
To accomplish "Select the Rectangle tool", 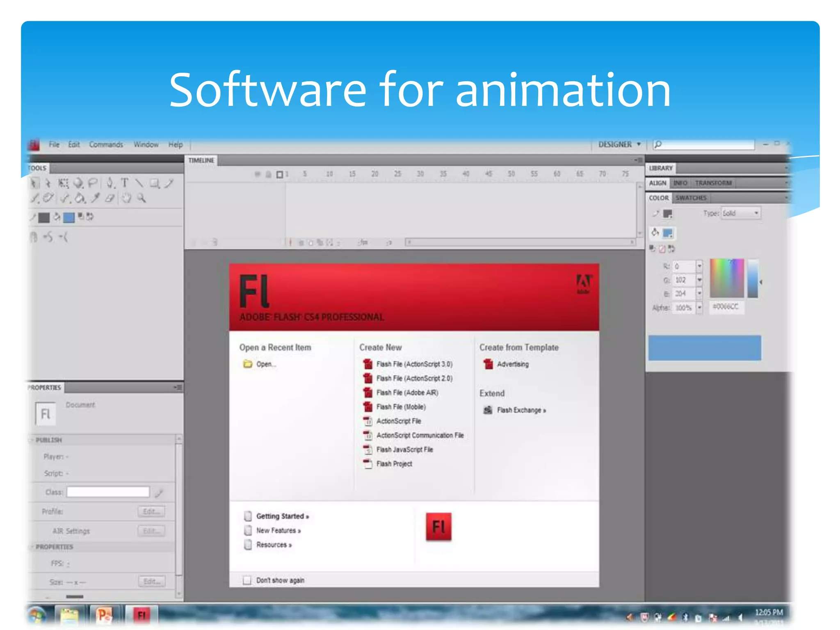I will point(154,183).
